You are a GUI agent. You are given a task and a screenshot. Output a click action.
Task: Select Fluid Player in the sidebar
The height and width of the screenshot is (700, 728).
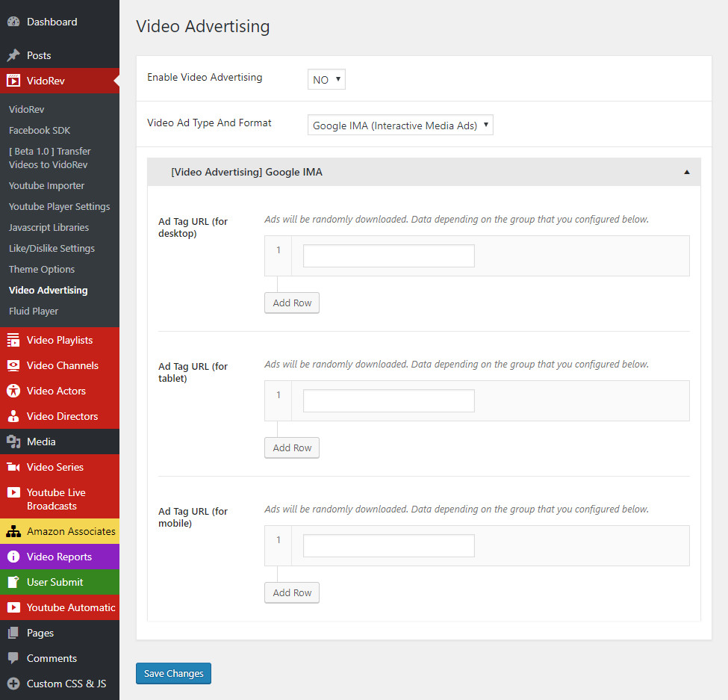(x=34, y=312)
